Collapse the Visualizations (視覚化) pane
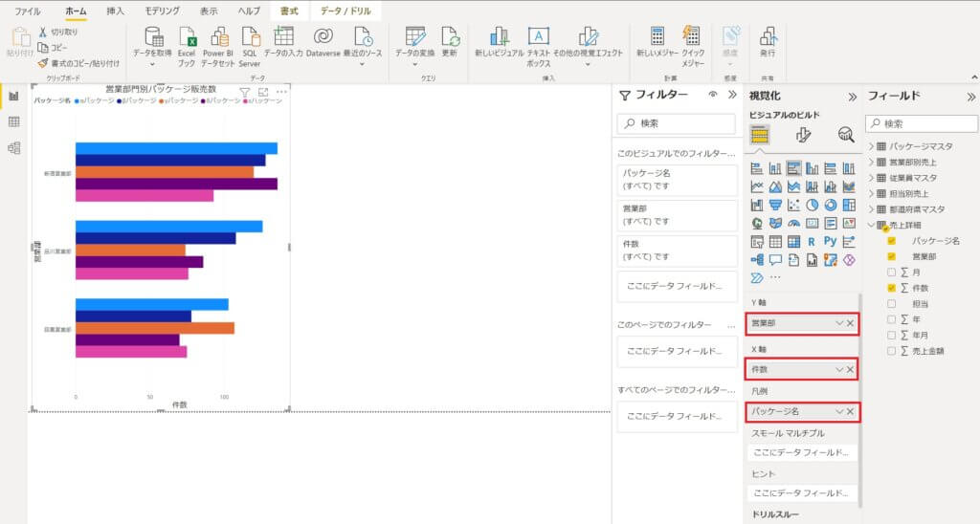 coord(852,97)
